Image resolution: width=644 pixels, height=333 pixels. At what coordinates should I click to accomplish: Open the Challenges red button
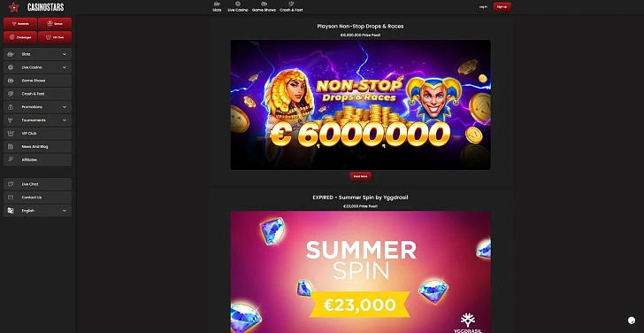click(20, 37)
